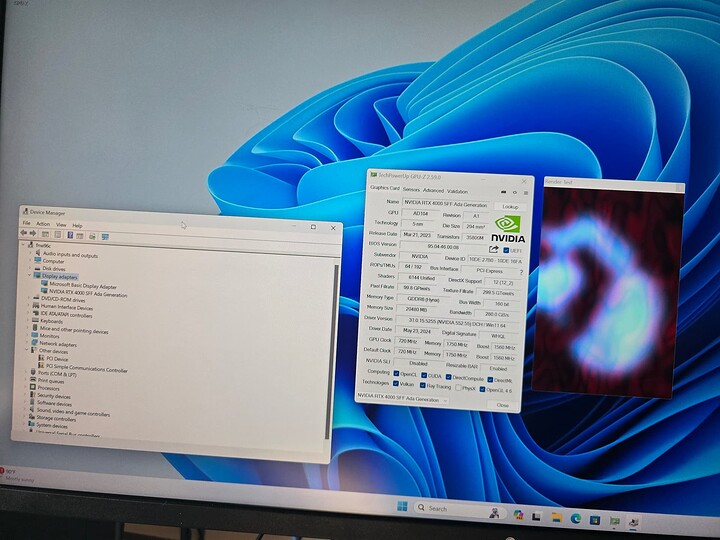The width and height of the screenshot is (720, 540).
Task: Click the BIOS export share icon in GPU-Z
Action: (493, 249)
